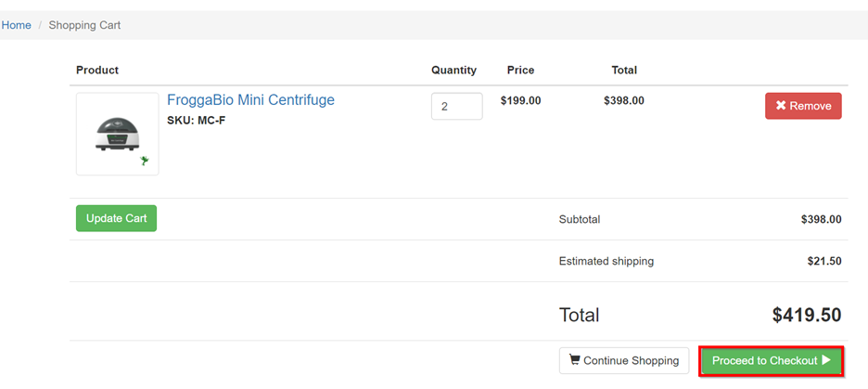Click the arrow icon on Proceed to Checkout
The image size is (868, 389).
pos(826,360)
